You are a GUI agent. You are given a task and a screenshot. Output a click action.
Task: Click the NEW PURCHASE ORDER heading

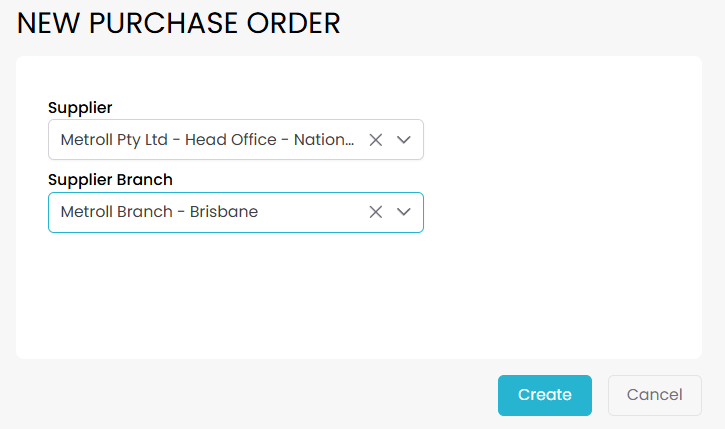[179, 23]
